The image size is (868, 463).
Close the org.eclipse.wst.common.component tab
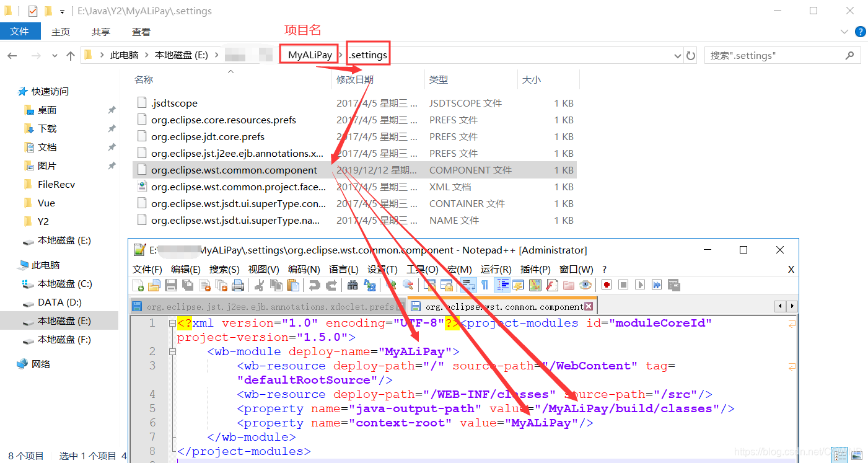pos(589,306)
